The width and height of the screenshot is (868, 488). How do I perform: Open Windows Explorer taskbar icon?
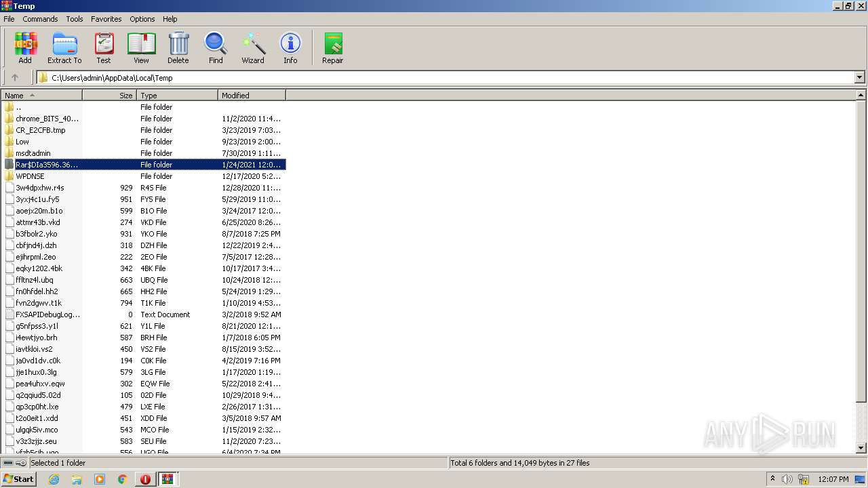point(77,479)
